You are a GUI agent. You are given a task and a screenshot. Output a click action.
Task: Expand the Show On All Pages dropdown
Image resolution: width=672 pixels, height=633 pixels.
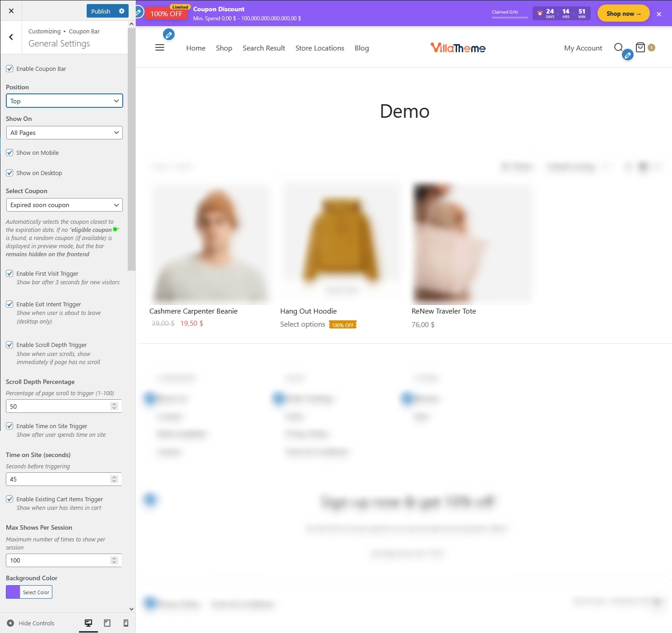[x=64, y=133]
